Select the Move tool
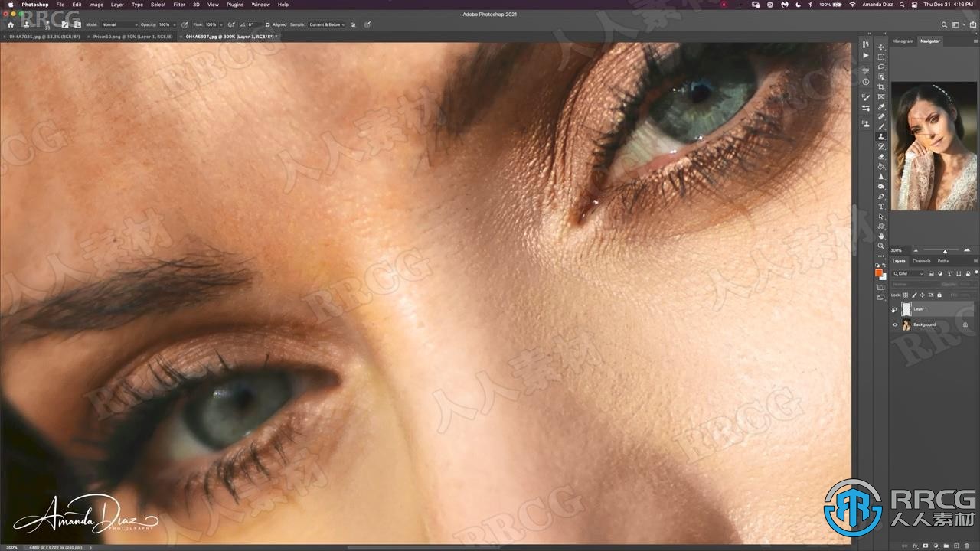Viewport: 980px width, 551px height. pyautogui.click(x=881, y=47)
